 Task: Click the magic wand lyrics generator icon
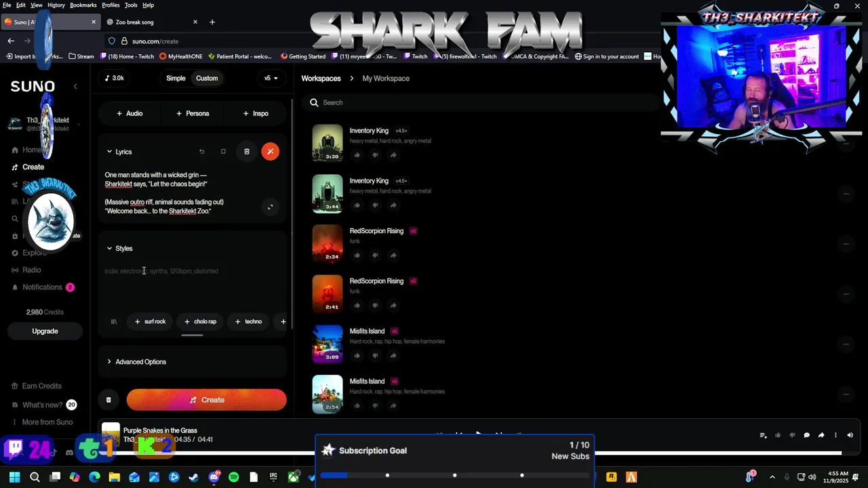pyautogui.click(x=270, y=151)
